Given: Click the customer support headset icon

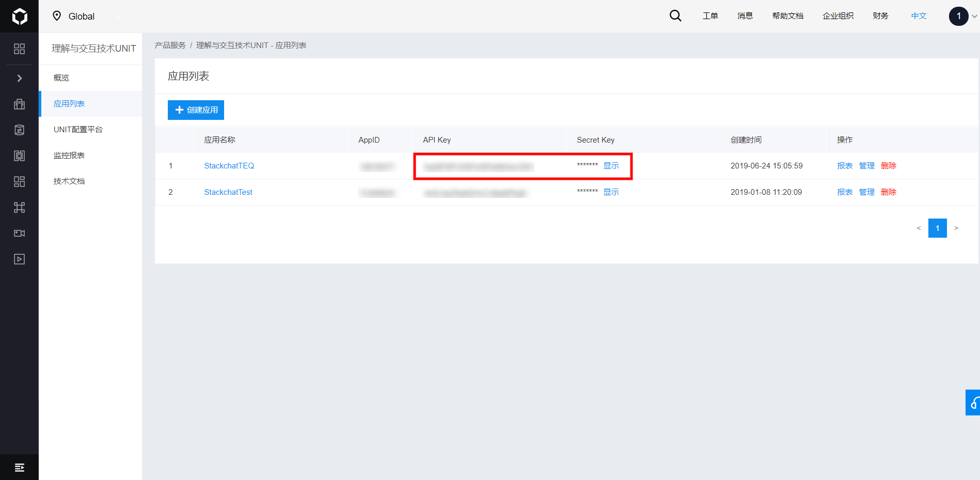Looking at the screenshot, I should [x=973, y=402].
